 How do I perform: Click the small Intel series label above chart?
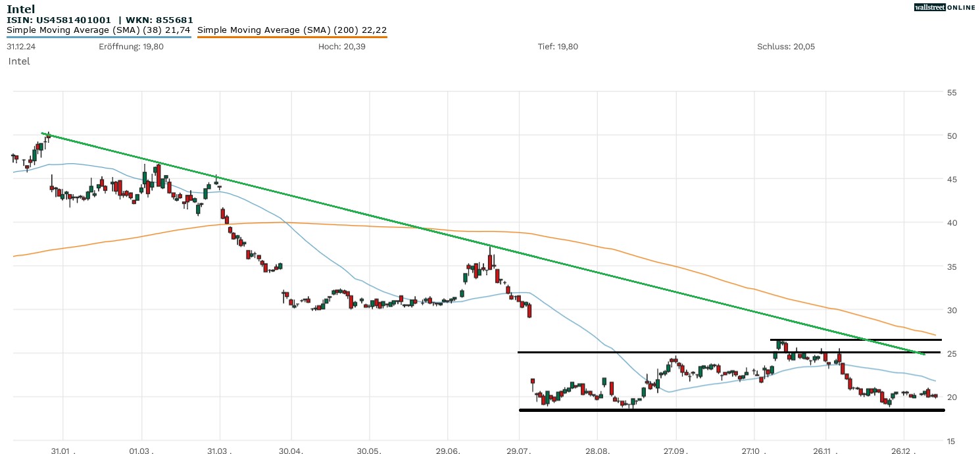click(x=19, y=61)
